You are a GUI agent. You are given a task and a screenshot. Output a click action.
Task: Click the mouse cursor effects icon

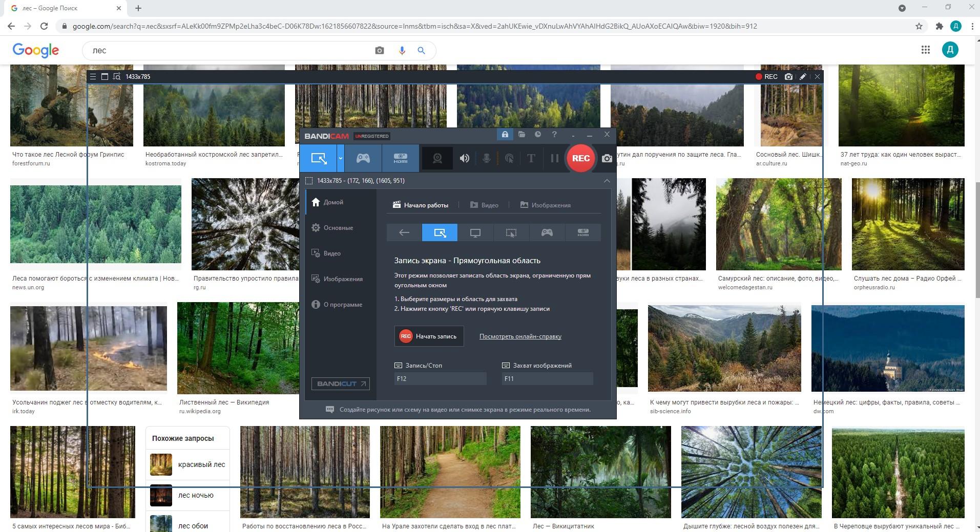(x=509, y=158)
